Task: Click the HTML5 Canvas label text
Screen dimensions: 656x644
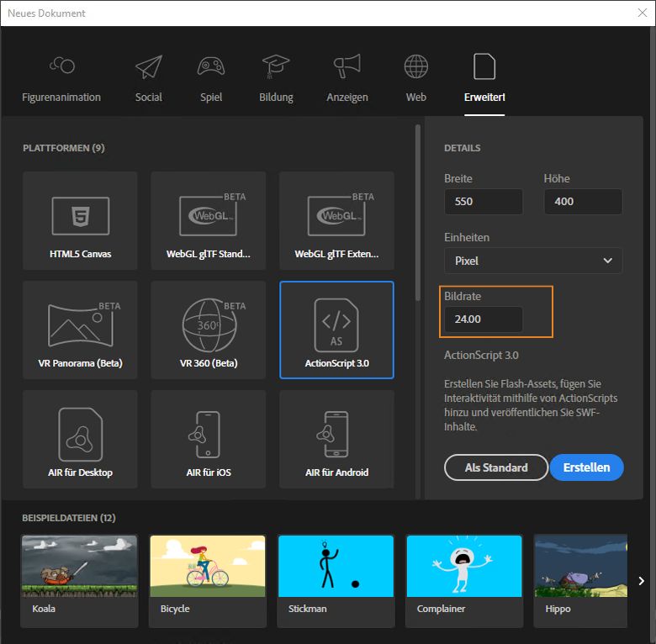Action: click(x=81, y=254)
